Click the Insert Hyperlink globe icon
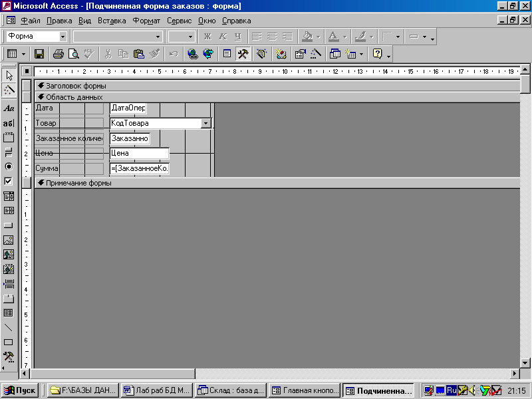This screenshot has height=399, width=532. 192,54
